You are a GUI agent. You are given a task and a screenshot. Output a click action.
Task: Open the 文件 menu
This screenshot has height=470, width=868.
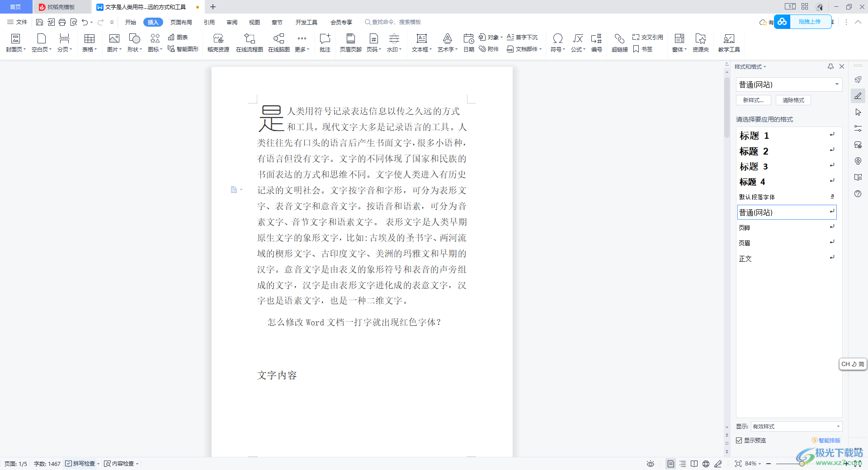tap(17, 22)
